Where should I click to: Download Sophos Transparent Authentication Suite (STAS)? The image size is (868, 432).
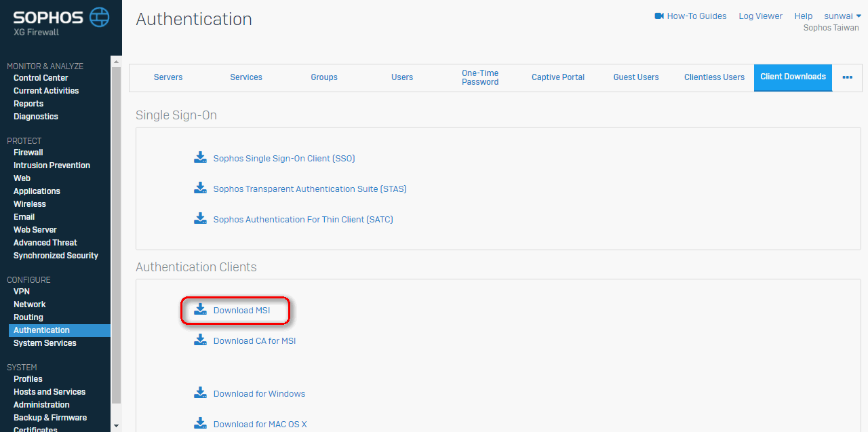tap(310, 189)
